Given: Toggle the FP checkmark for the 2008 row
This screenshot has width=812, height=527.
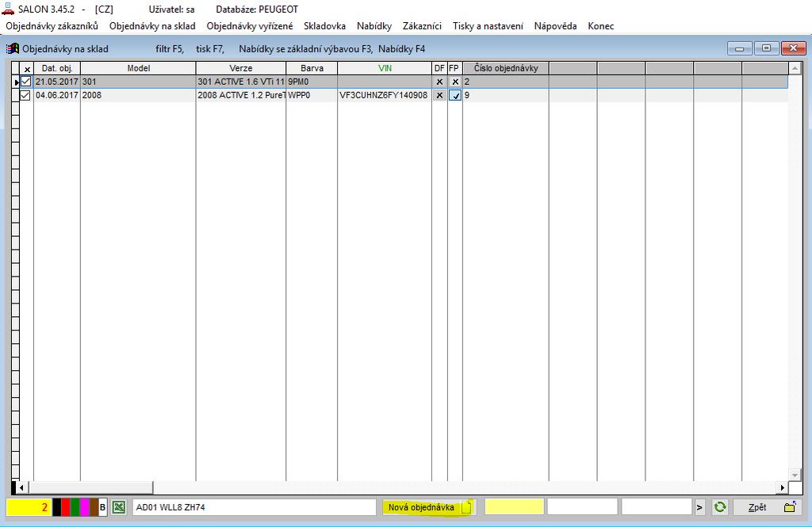Looking at the screenshot, I should (455, 95).
